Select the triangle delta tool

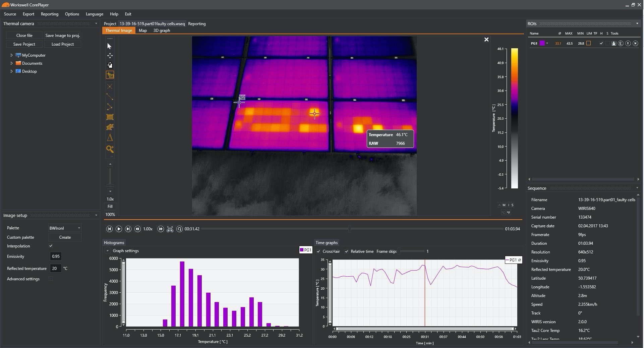click(x=110, y=137)
